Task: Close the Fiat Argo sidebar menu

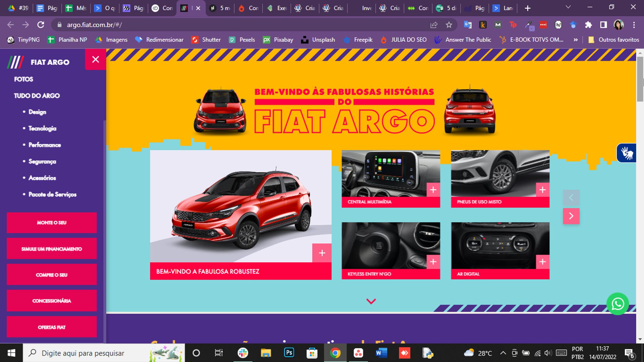Action: (96, 59)
